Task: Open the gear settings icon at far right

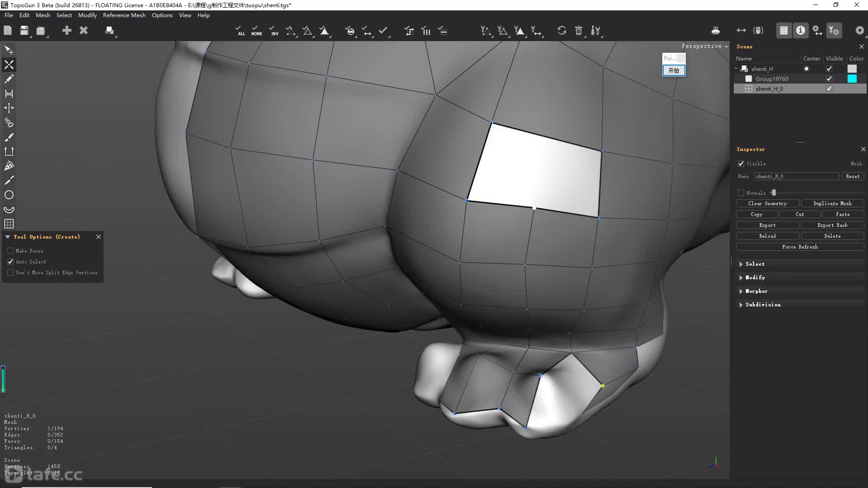Action: [859, 30]
